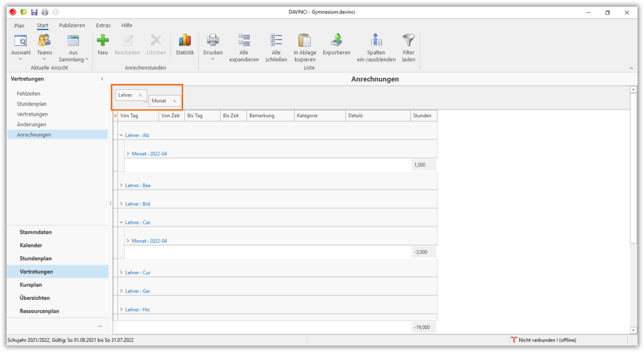Click the Exportieren icon in ribbon
The image size is (644, 352).
(336, 41)
